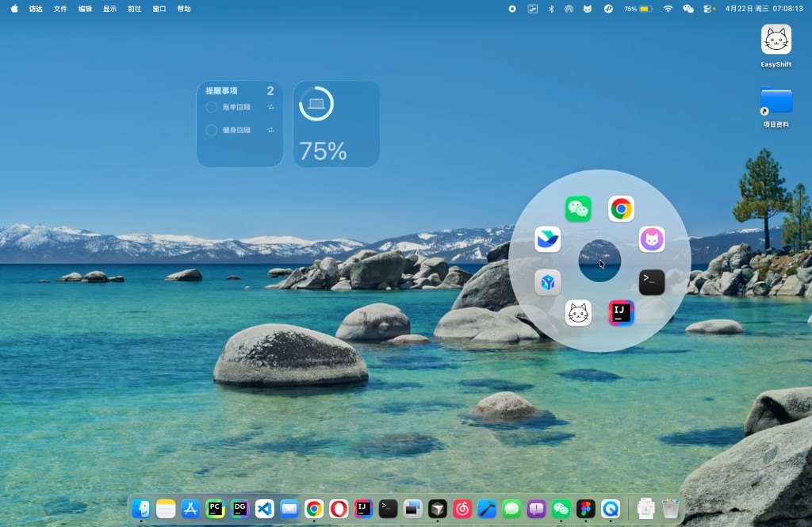Open NetEase Cloud Music in the Dock
Screen dimensions: 812x527
tap(462, 509)
